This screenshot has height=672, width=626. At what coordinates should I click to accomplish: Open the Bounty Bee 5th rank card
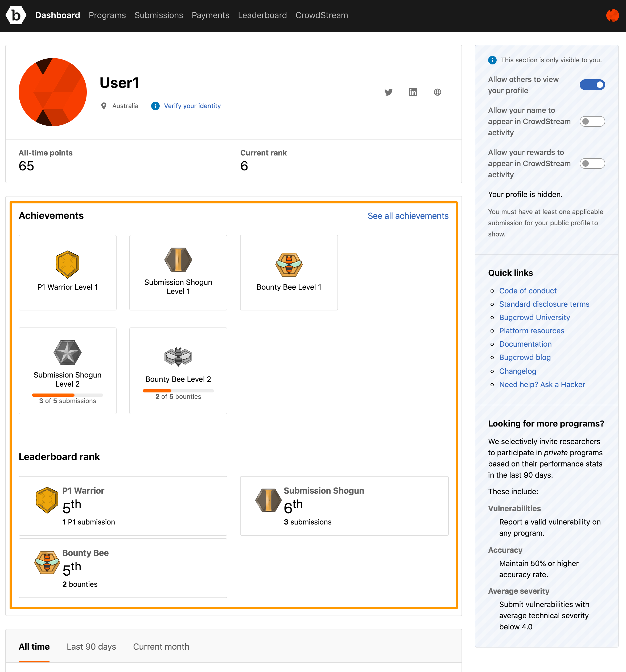(x=123, y=568)
